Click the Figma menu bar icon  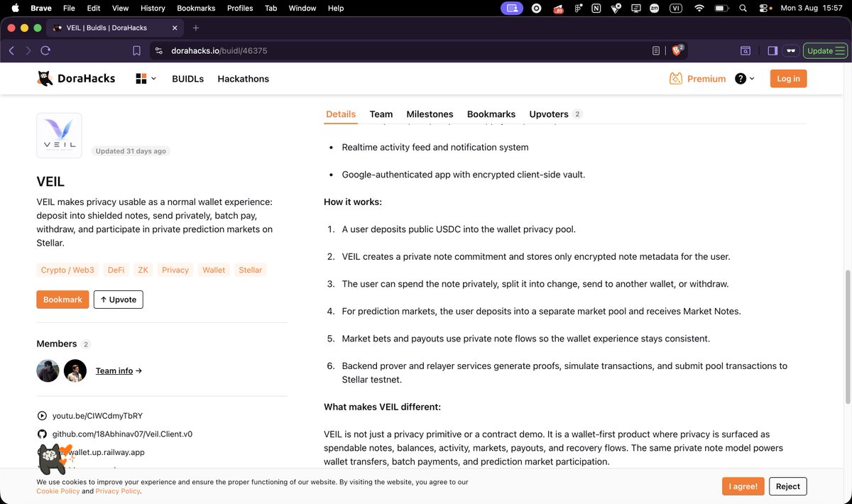[x=578, y=8]
